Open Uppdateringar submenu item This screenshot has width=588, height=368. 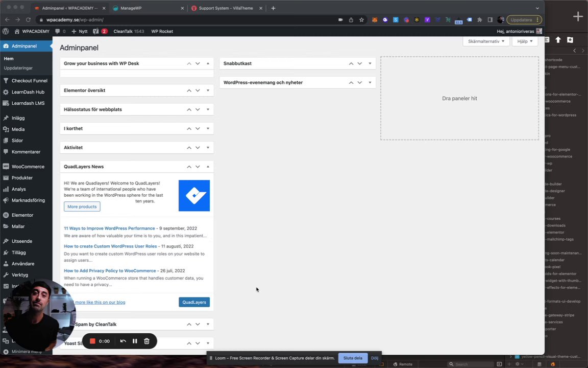tap(18, 68)
